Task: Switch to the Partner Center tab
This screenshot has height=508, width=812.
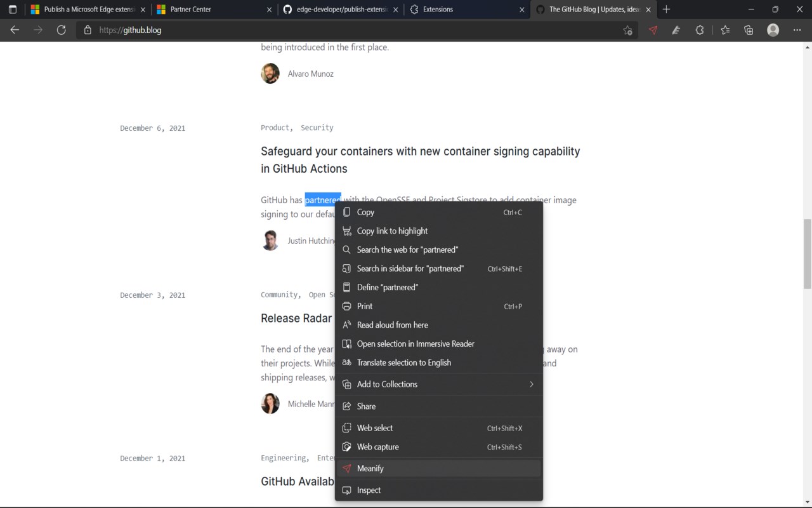Action: pos(214,10)
